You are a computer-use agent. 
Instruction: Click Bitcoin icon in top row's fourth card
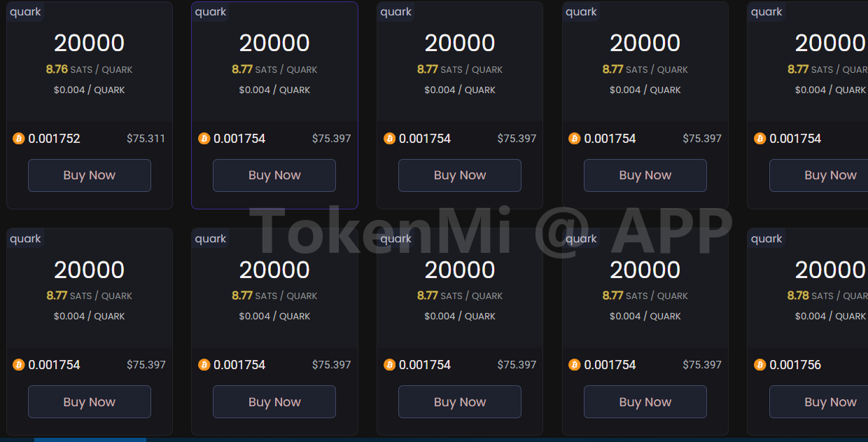(x=575, y=139)
